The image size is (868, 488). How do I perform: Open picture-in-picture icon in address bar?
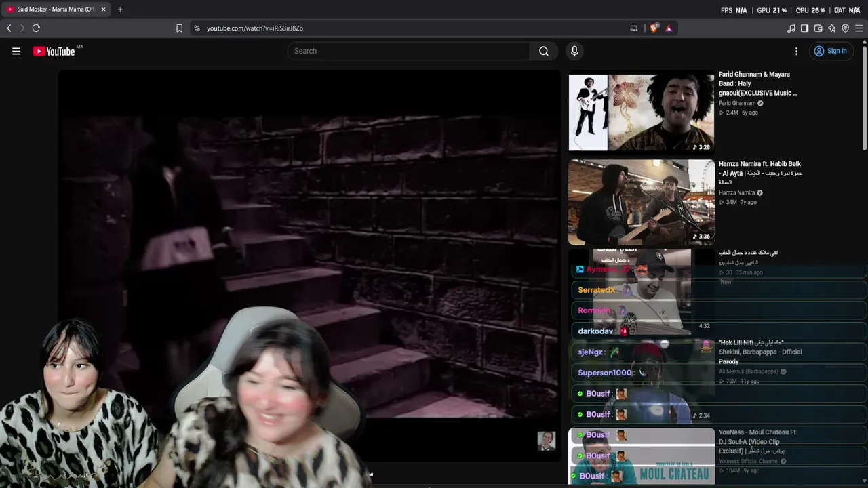point(634,28)
